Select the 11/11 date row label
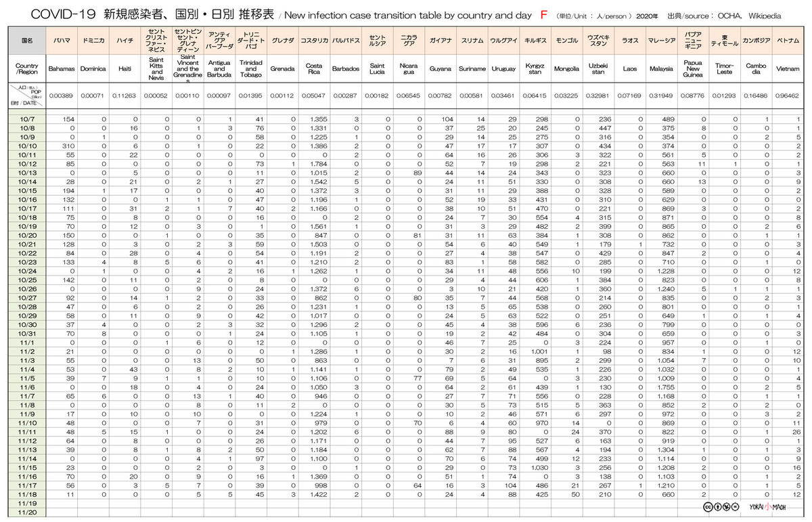812x522 pixels. (x=28, y=431)
